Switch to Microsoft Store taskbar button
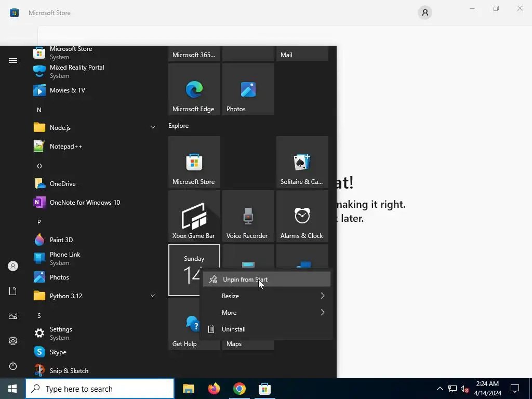Screen dimensions: 532x399 [264, 389]
